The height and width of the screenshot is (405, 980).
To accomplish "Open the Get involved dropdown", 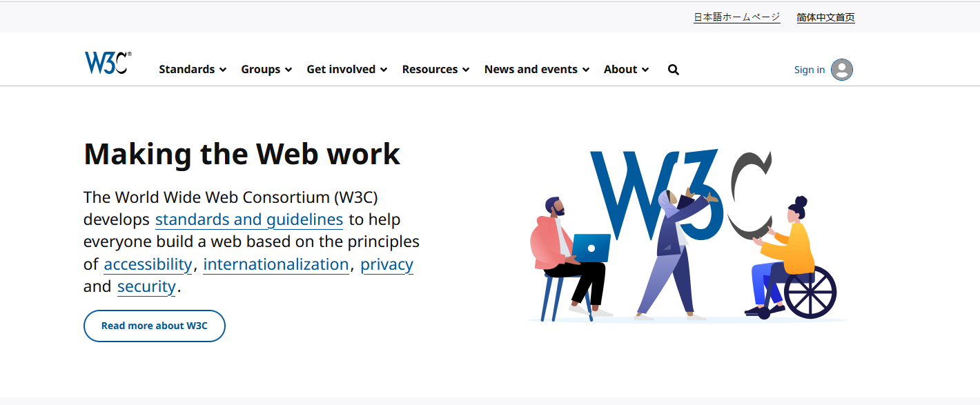I will [347, 70].
